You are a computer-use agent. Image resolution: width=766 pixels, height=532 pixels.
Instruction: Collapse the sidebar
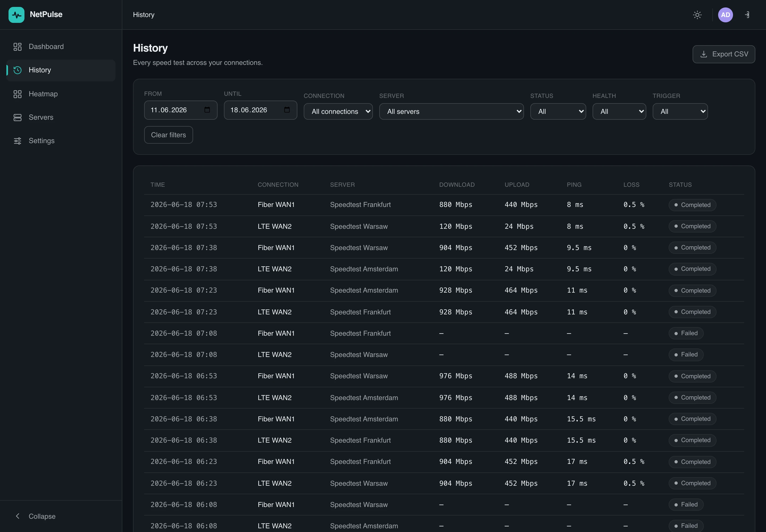coord(61,516)
